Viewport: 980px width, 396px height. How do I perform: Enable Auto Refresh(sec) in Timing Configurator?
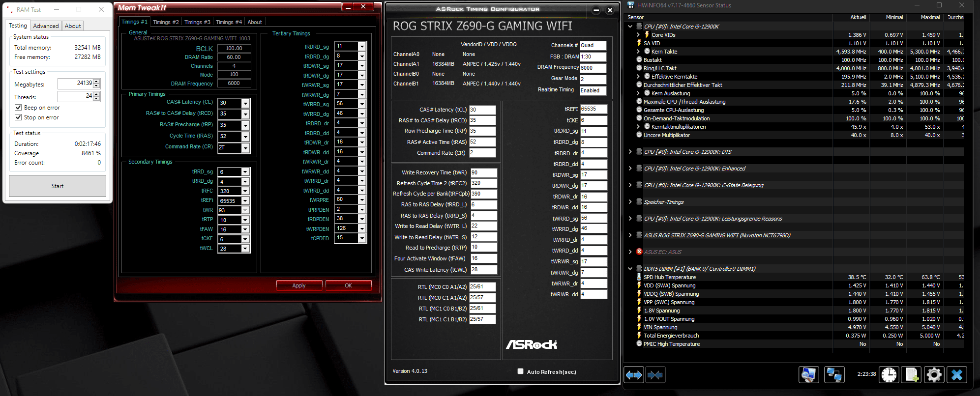(520, 371)
